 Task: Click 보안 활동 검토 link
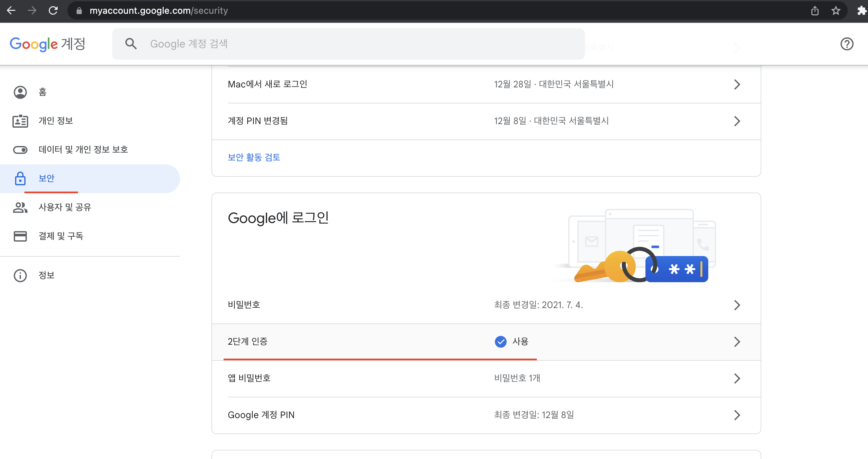coord(254,157)
